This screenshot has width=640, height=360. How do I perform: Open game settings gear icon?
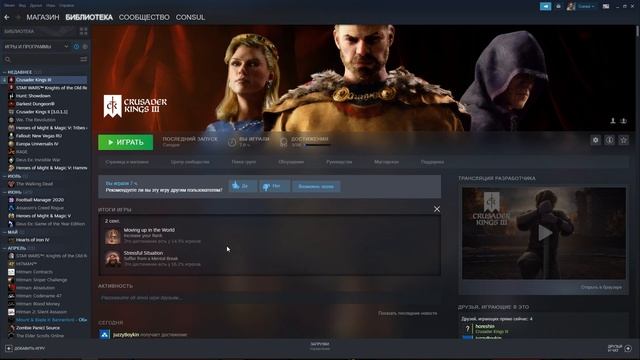tap(596, 140)
